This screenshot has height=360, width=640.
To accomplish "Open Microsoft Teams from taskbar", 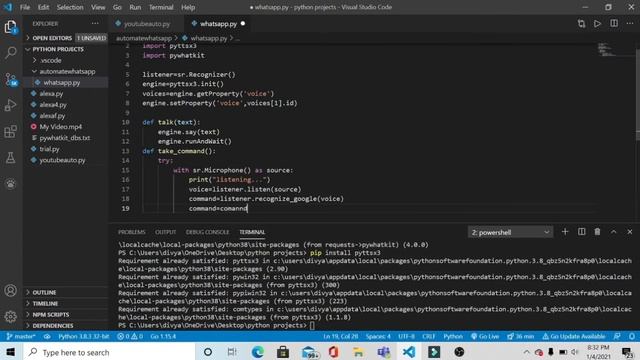I will point(383,351).
